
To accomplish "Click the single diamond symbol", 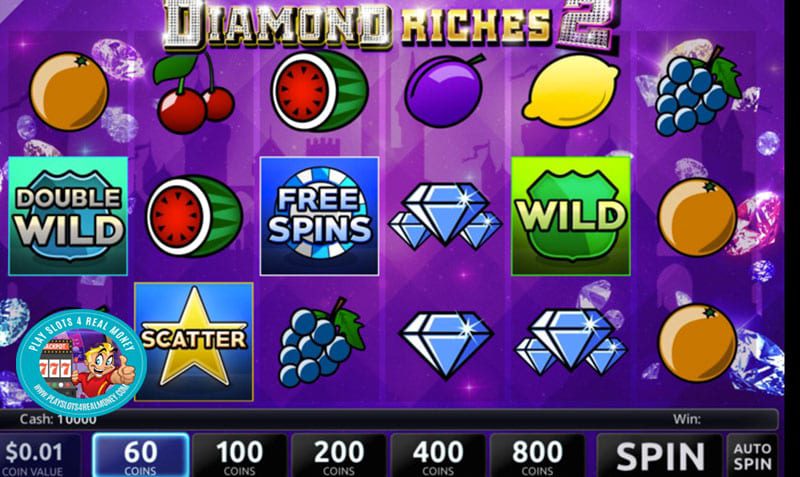I will click(445, 345).
